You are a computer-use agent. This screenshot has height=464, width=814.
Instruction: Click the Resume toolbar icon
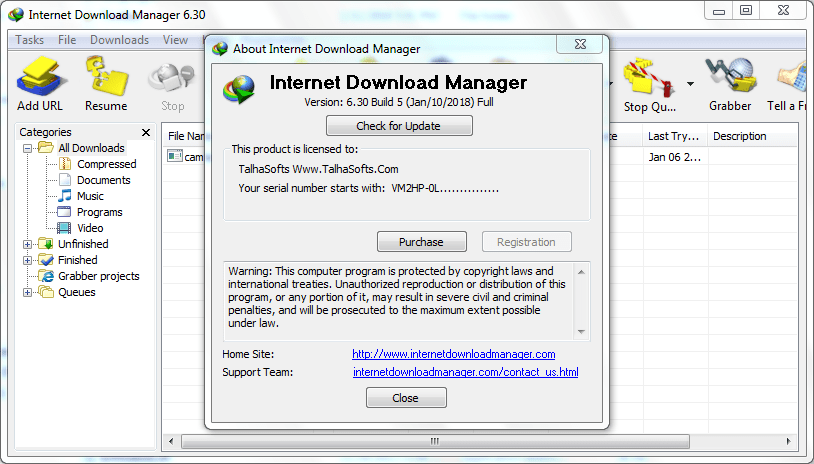tap(106, 76)
